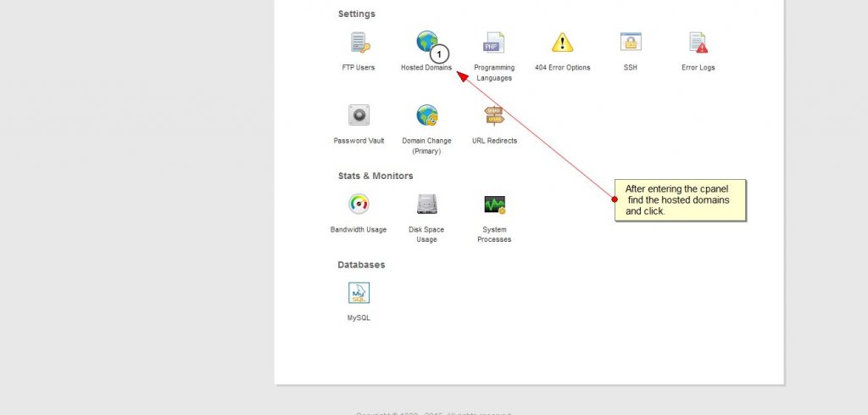868x415 pixels.
Task: Click the Password Vault text link
Action: [359, 141]
